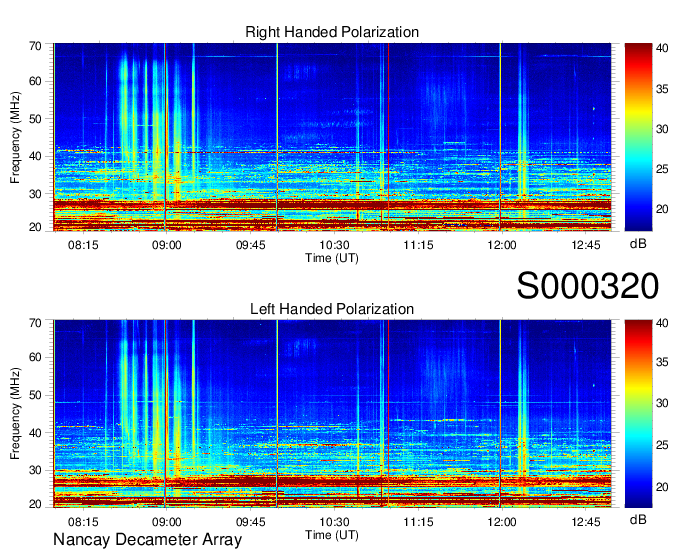Click the 09:00 tick label under lower plot
Screen dimensions: 680x552
(x=167, y=522)
